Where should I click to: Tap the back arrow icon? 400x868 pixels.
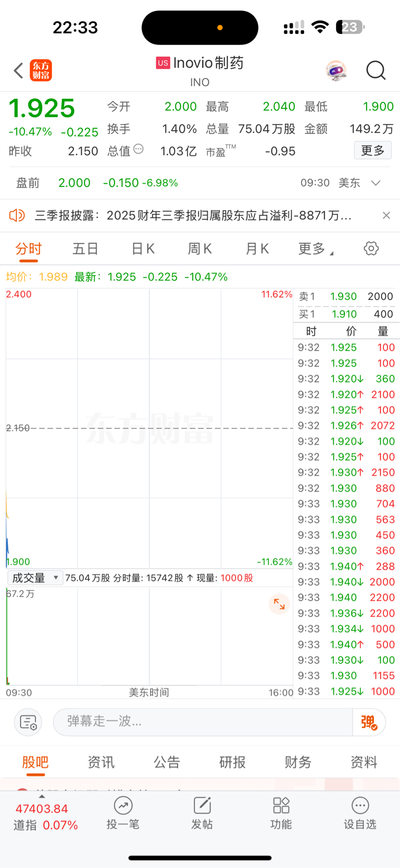coord(19,70)
